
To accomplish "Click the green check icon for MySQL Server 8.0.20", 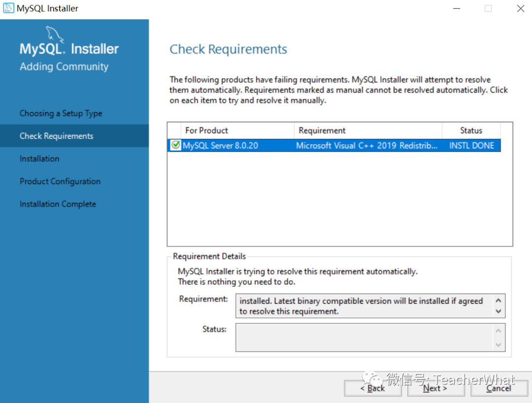I will click(176, 145).
